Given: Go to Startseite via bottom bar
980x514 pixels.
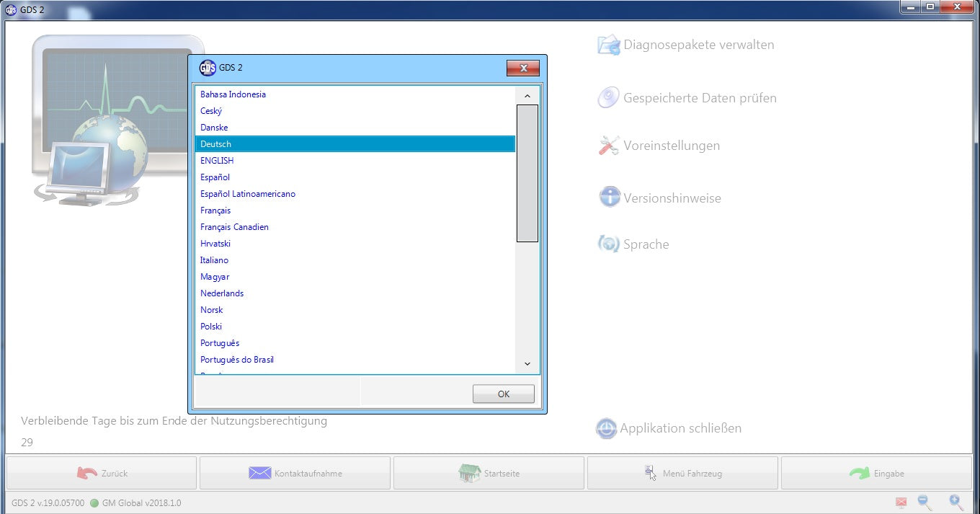Looking at the screenshot, I should pyautogui.click(x=489, y=474).
